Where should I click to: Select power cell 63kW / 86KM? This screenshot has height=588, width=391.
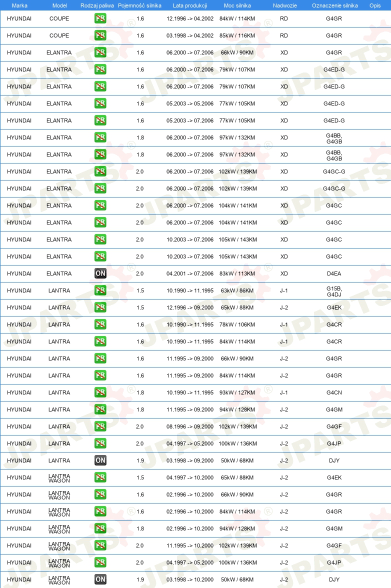(237, 290)
